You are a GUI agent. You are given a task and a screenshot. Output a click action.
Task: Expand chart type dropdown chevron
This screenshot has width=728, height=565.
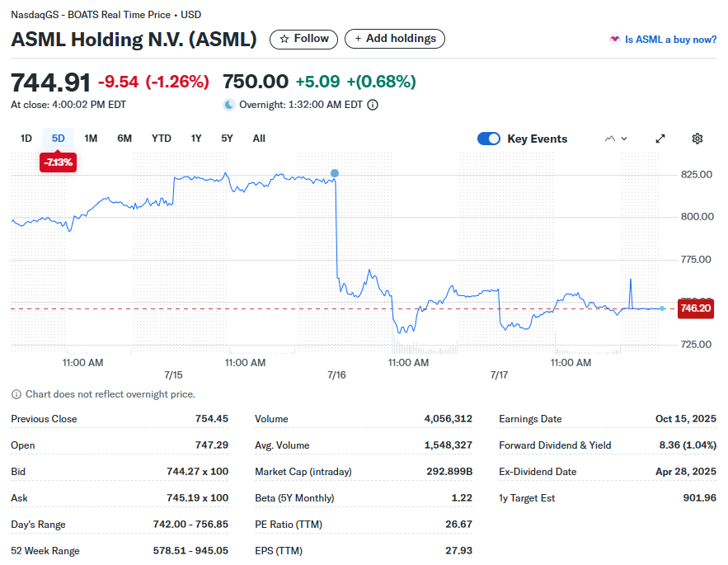[x=624, y=139]
